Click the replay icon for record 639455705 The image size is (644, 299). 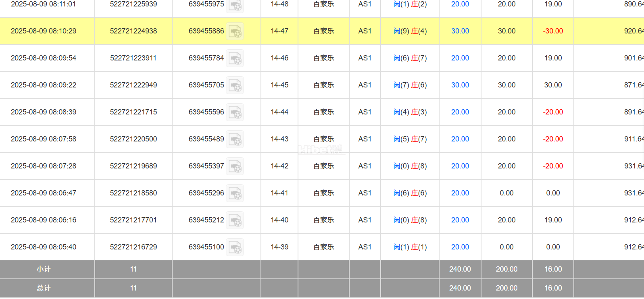tap(235, 85)
